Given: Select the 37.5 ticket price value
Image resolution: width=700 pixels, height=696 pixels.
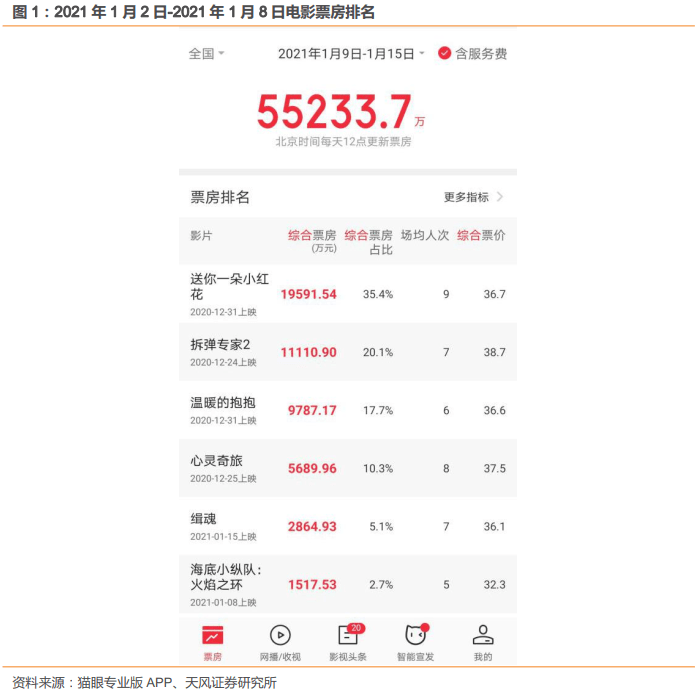Looking at the screenshot, I should (x=495, y=468).
